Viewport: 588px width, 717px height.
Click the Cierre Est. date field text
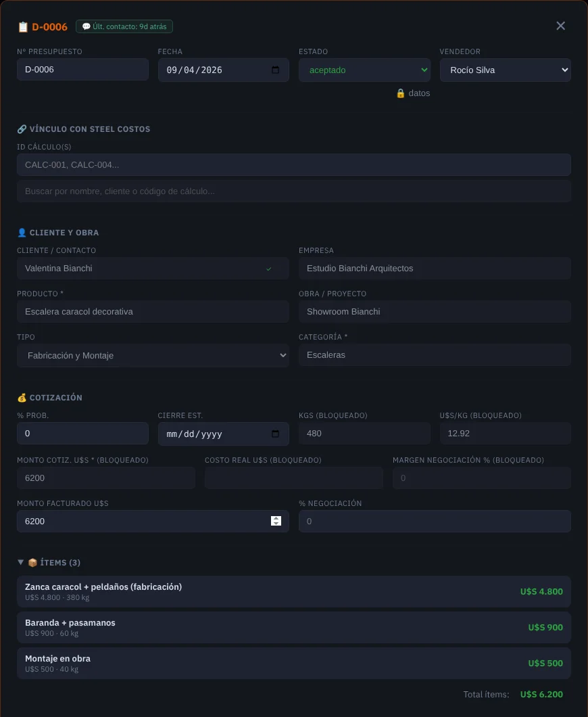tap(195, 434)
